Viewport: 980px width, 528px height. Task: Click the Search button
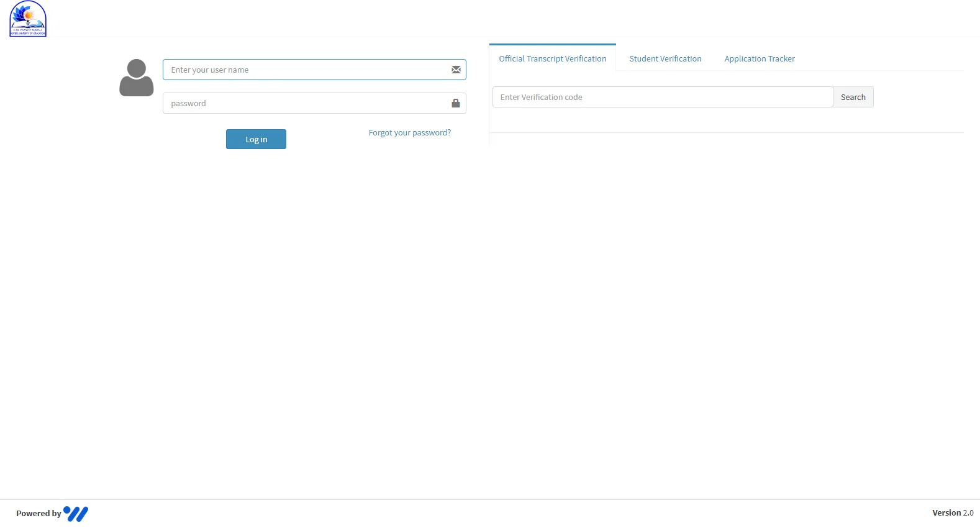(853, 97)
